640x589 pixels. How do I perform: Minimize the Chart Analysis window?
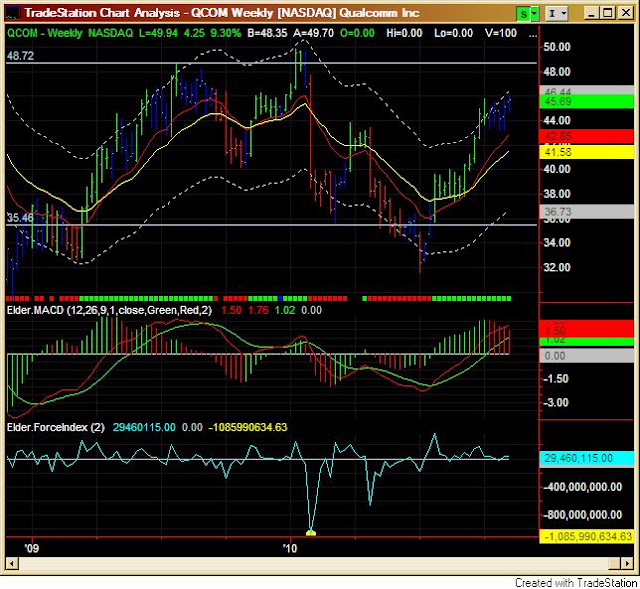click(x=591, y=13)
